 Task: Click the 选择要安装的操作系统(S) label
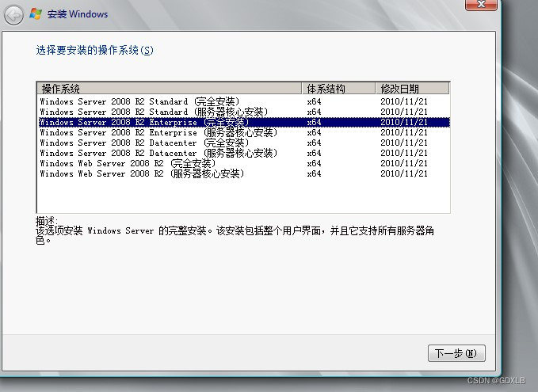coord(95,51)
